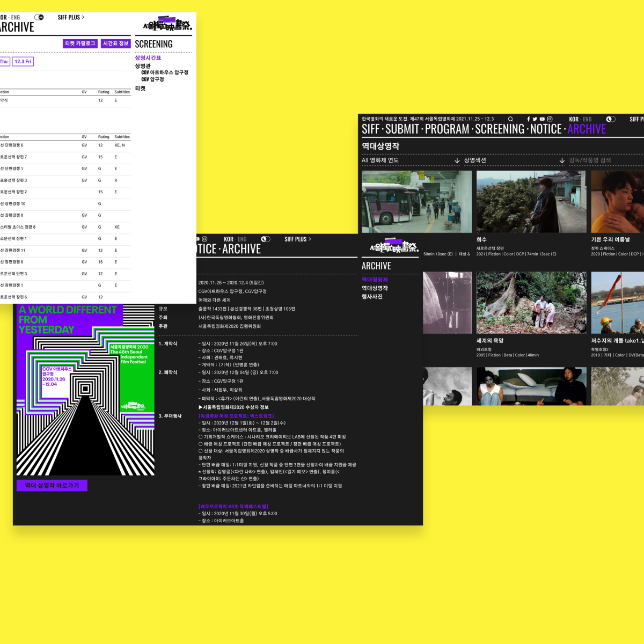Click the Instagram icon on the 2020 festival info page

click(x=204, y=239)
